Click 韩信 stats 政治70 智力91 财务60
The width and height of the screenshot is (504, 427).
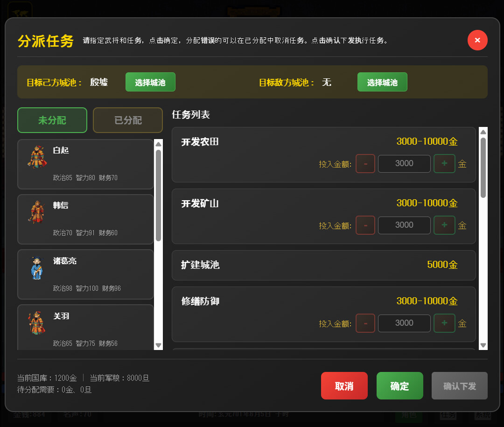tap(85, 233)
